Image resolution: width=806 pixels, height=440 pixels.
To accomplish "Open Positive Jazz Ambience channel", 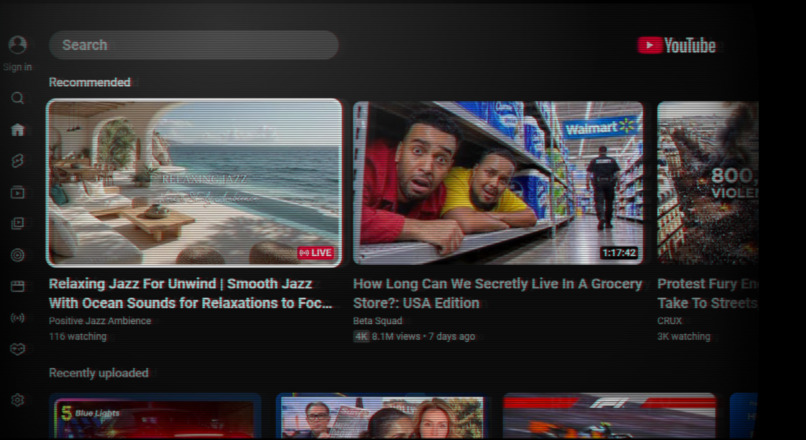I will [100, 321].
